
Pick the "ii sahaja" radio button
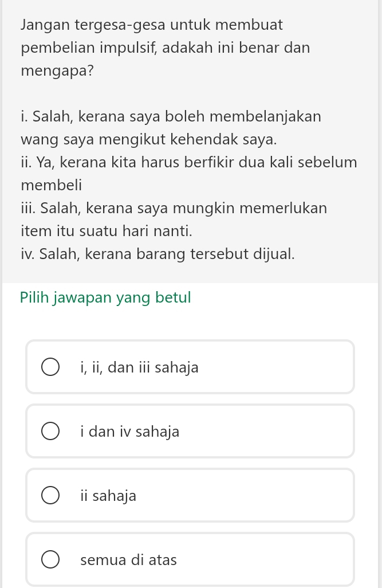click(50, 496)
